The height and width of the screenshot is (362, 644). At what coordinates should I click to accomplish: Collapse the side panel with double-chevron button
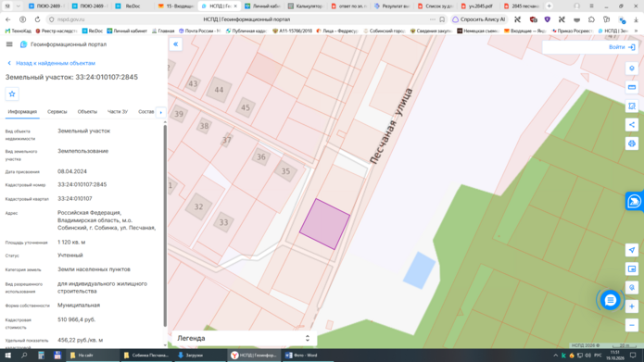pyautogui.click(x=175, y=44)
